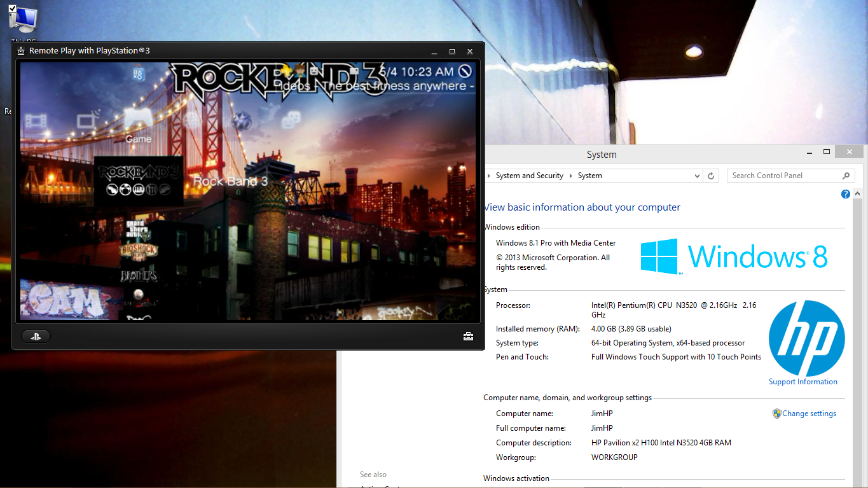The height and width of the screenshot is (488, 868).
Task: Select the BioShock game icon
Action: (x=139, y=251)
